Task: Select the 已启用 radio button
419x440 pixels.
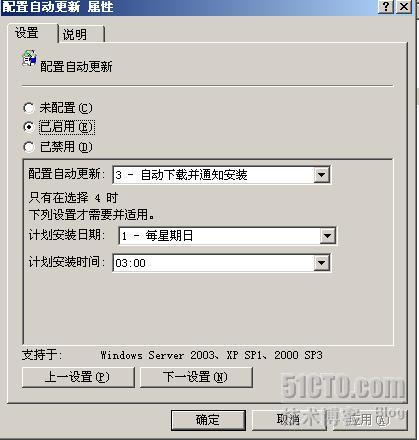Action: click(x=29, y=127)
